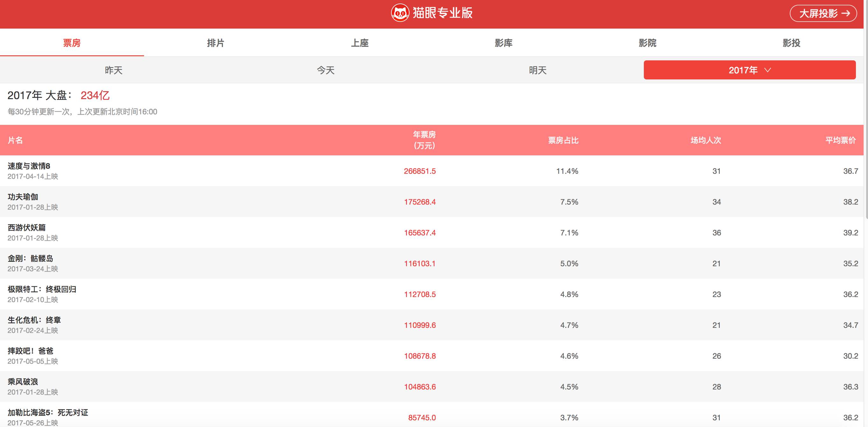
Task: Open 摔跤吧!爸爸 movie details
Action: click(30, 351)
